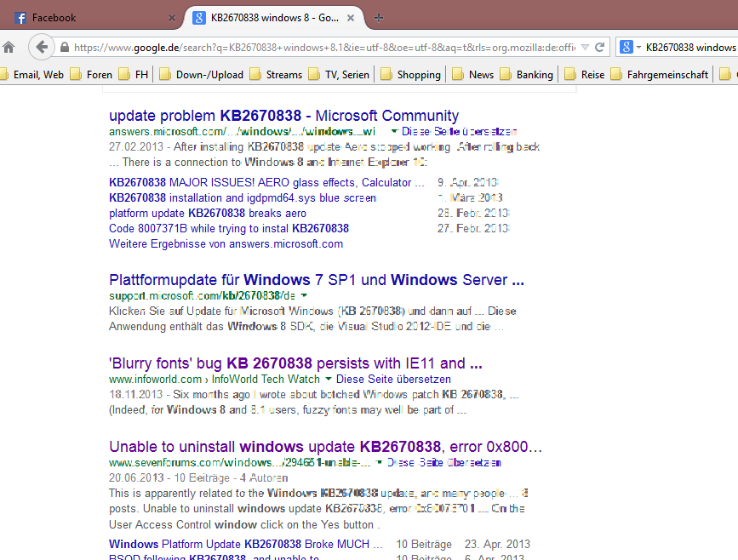
Task: Open the Google search engine selector
Action: click(x=630, y=47)
